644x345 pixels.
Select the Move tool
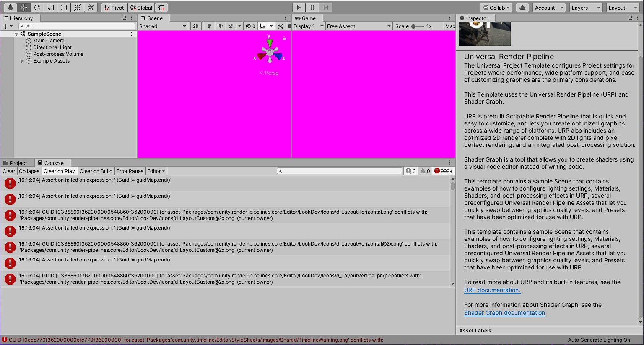point(23,7)
